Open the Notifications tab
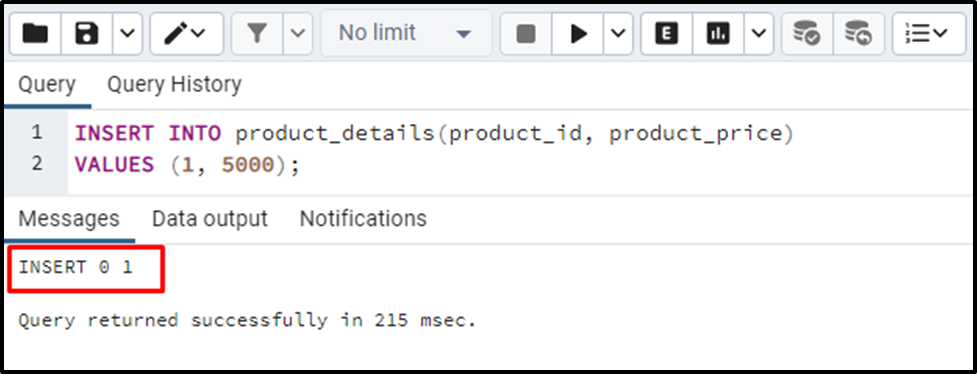Image resolution: width=977 pixels, height=374 pixels. [x=363, y=219]
